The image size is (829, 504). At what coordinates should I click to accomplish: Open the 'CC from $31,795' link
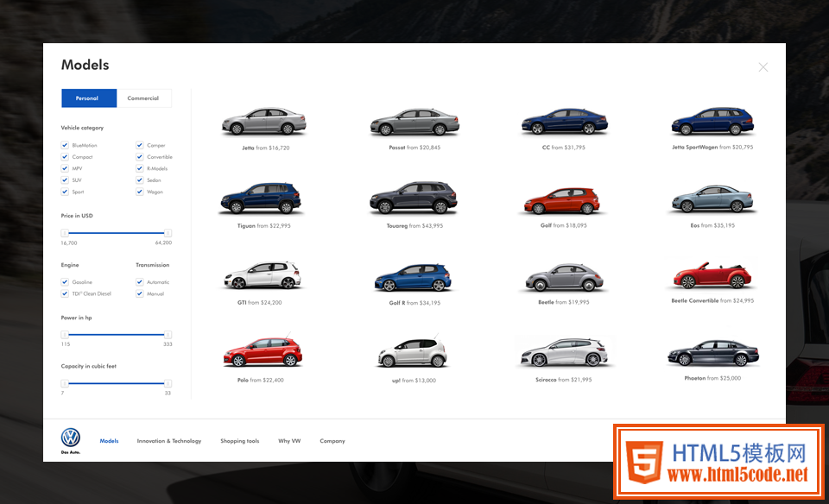[x=564, y=148]
